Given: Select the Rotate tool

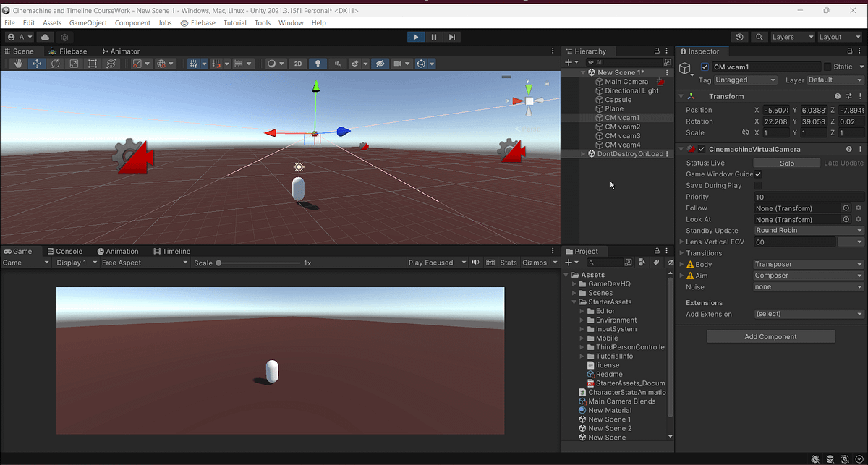Looking at the screenshot, I should (x=55, y=64).
